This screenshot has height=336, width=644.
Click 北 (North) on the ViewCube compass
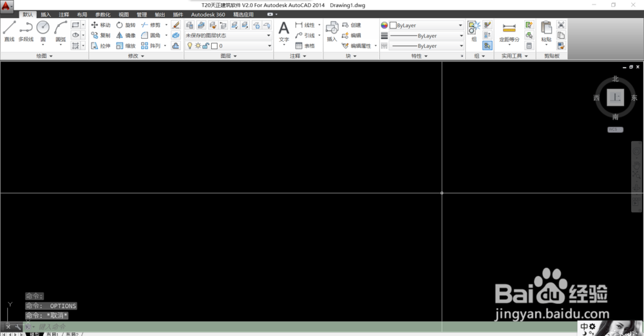[x=615, y=79]
